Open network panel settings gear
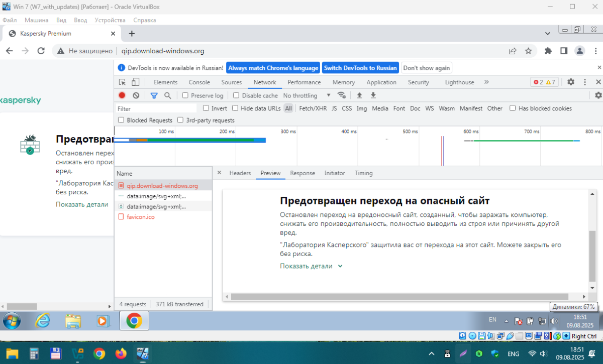 coord(598,95)
